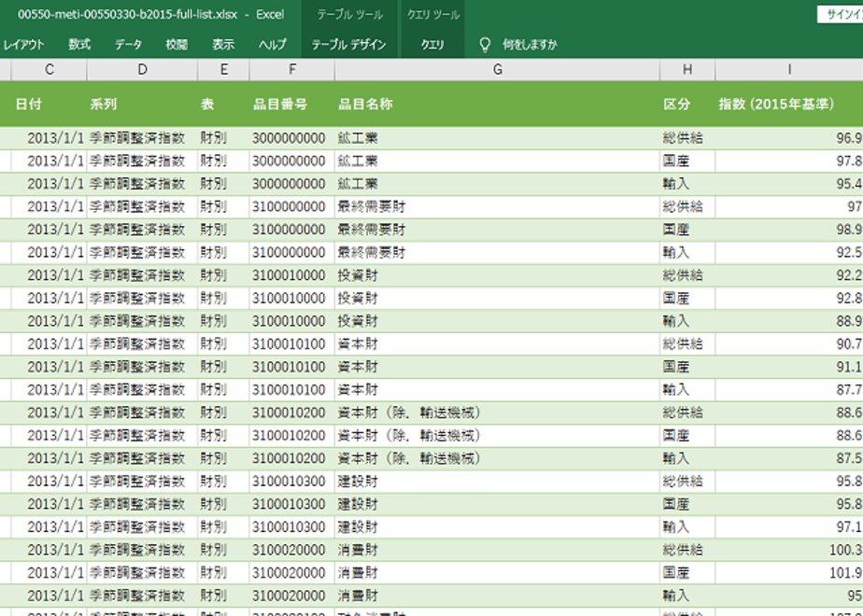This screenshot has height=616, width=863.
Task: Select index value 91.1 cell
Action: point(789,367)
